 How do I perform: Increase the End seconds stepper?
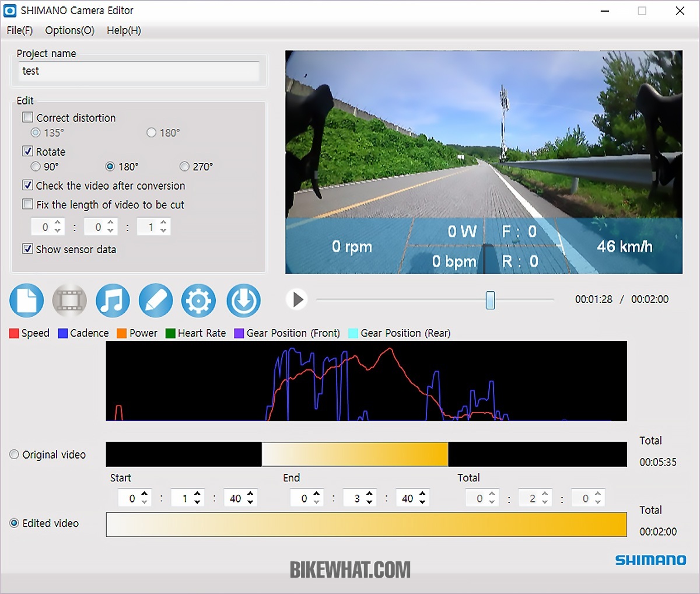pyautogui.click(x=422, y=494)
